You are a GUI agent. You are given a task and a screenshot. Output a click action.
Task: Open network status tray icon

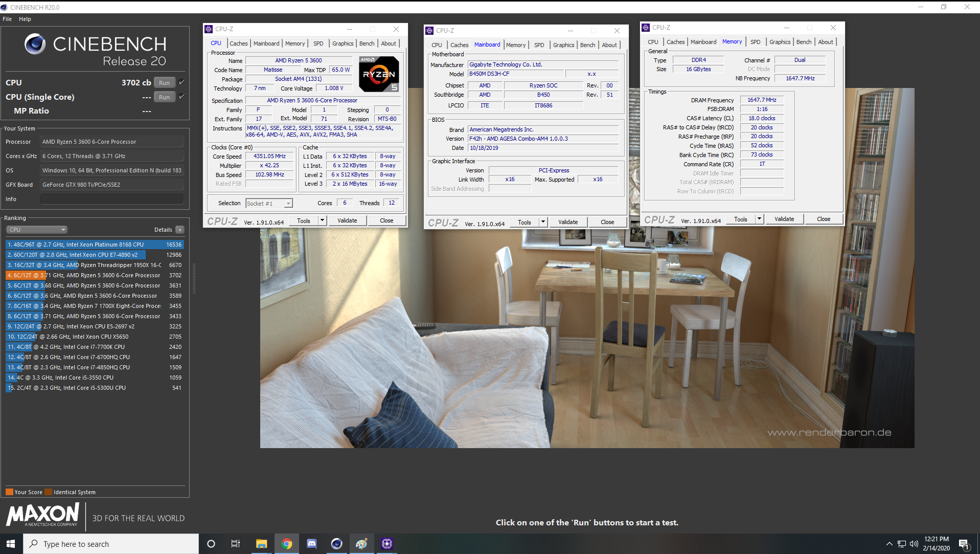902,544
